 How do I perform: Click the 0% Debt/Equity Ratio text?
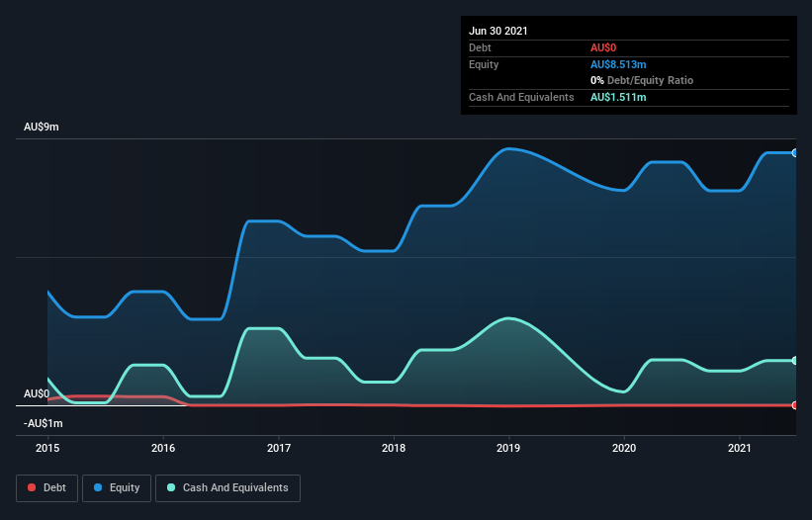click(x=642, y=81)
